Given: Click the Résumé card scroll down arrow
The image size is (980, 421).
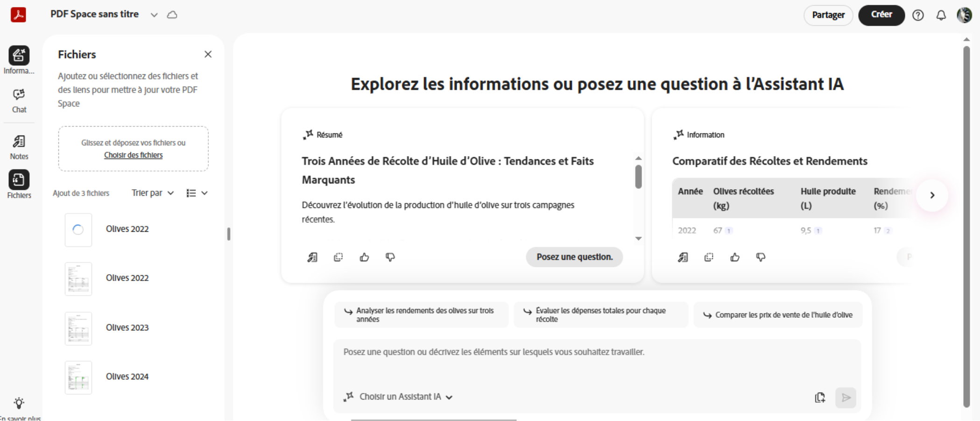Looking at the screenshot, I should coord(638,239).
